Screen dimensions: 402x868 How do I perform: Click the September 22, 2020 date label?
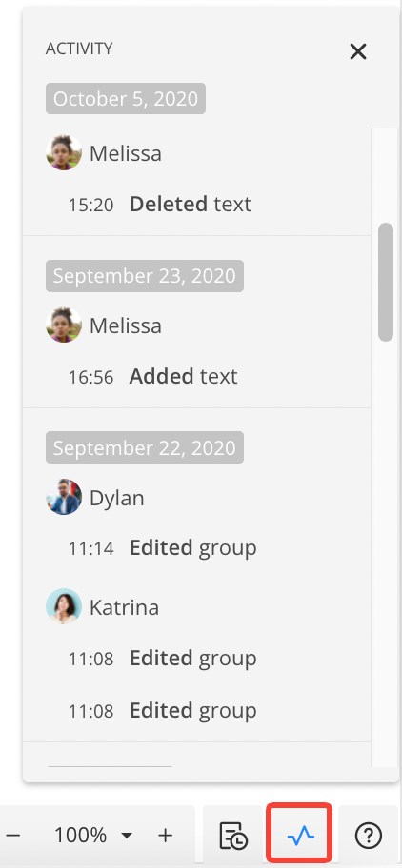point(145,447)
